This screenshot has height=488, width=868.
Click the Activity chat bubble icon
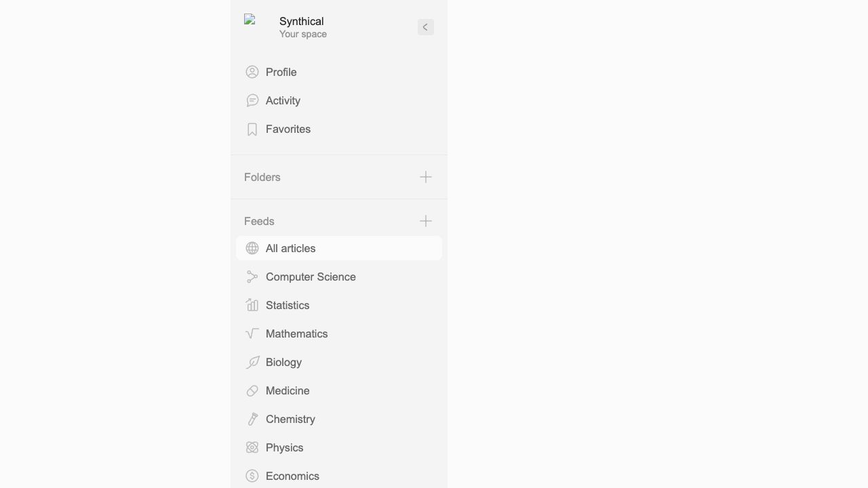pos(252,100)
